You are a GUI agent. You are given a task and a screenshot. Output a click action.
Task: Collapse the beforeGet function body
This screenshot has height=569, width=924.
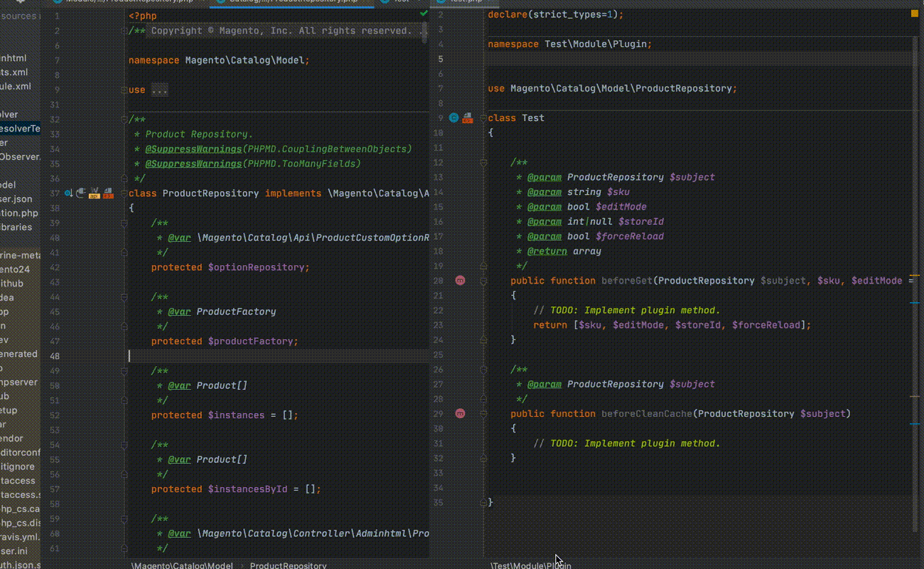click(483, 281)
